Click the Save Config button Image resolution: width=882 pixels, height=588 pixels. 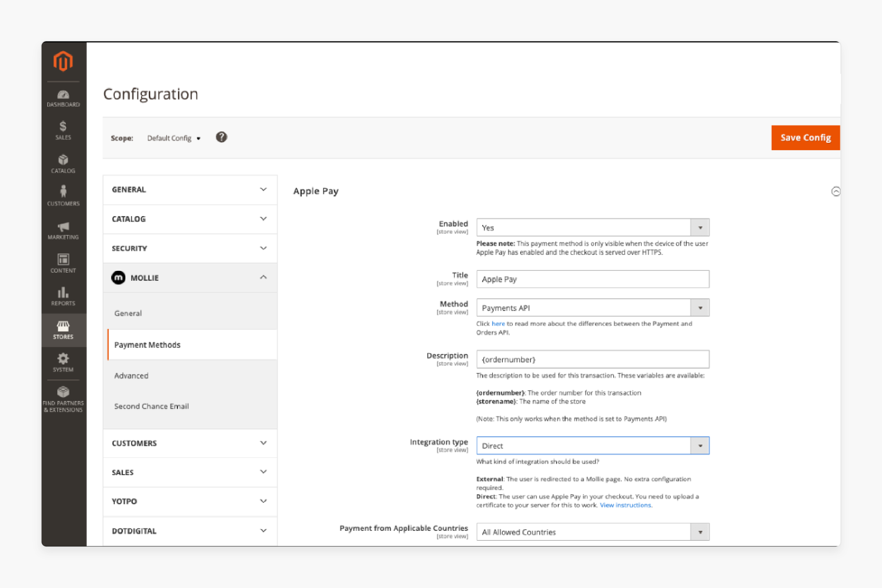pos(806,138)
